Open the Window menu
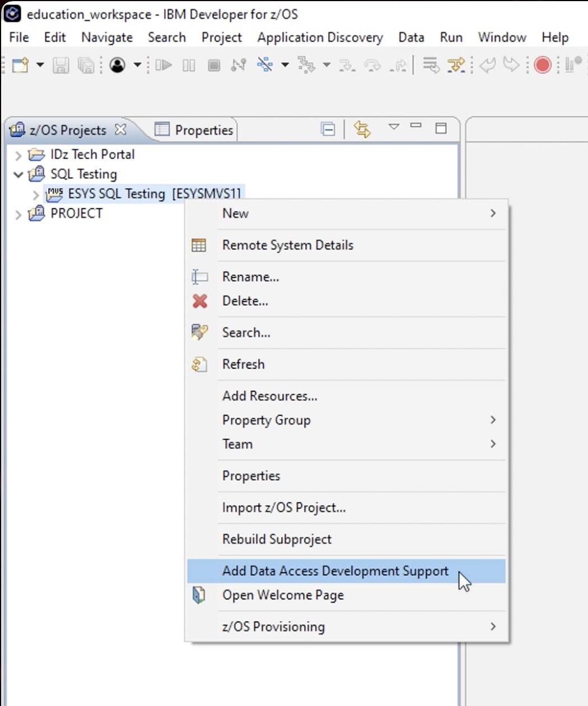The height and width of the screenshot is (706, 588). [x=502, y=37]
